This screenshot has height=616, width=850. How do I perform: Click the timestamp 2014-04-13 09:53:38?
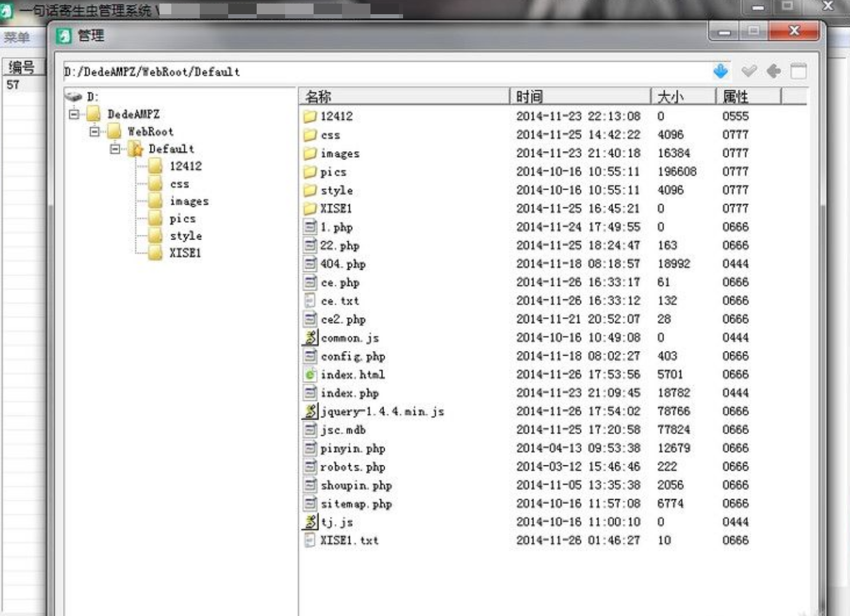pos(578,448)
